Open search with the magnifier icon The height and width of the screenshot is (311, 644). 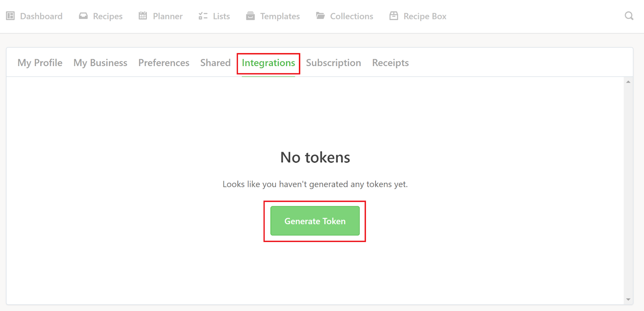(x=629, y=16)
